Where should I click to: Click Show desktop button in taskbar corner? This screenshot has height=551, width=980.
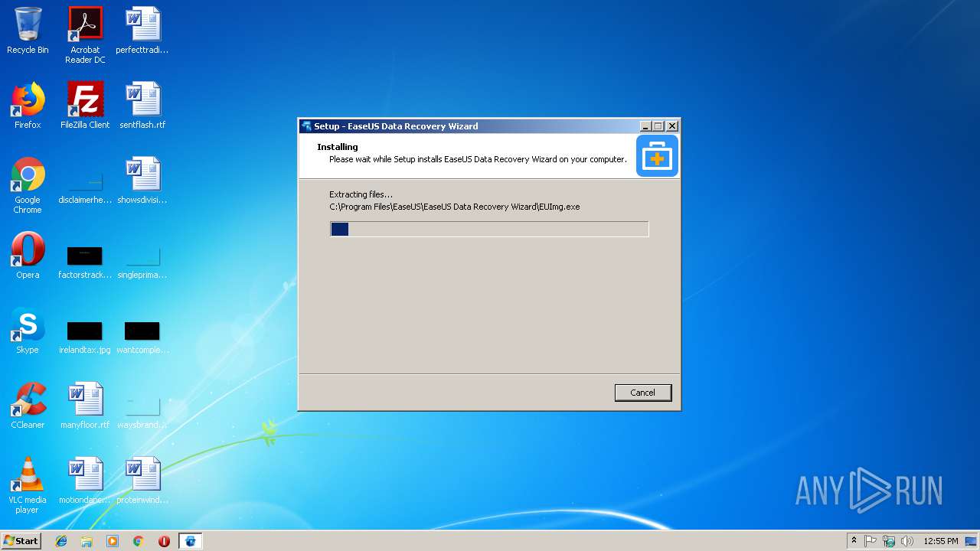pos(972,541)
